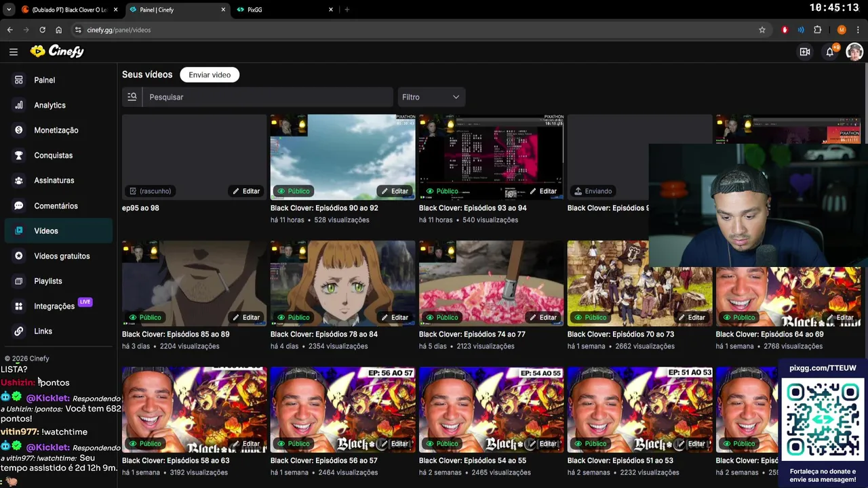Open Integrações in the sidebar

tap(58, 306)
